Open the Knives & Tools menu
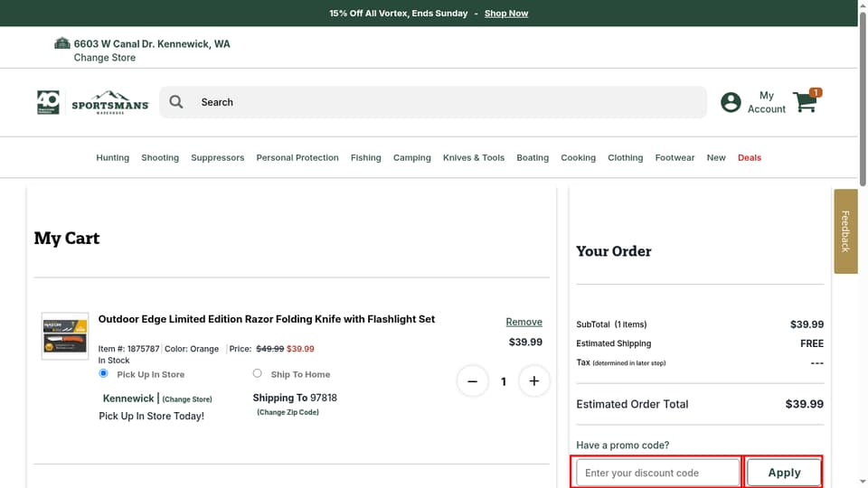The height and width of the screenshot is (488, 868). coord(473,157)
